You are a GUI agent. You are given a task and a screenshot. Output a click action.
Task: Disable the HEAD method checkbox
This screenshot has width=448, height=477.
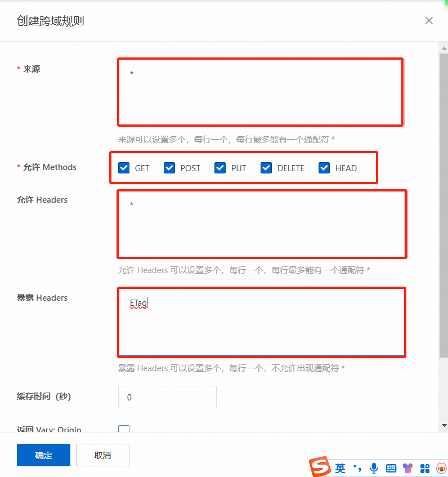[x=324, y=168]
